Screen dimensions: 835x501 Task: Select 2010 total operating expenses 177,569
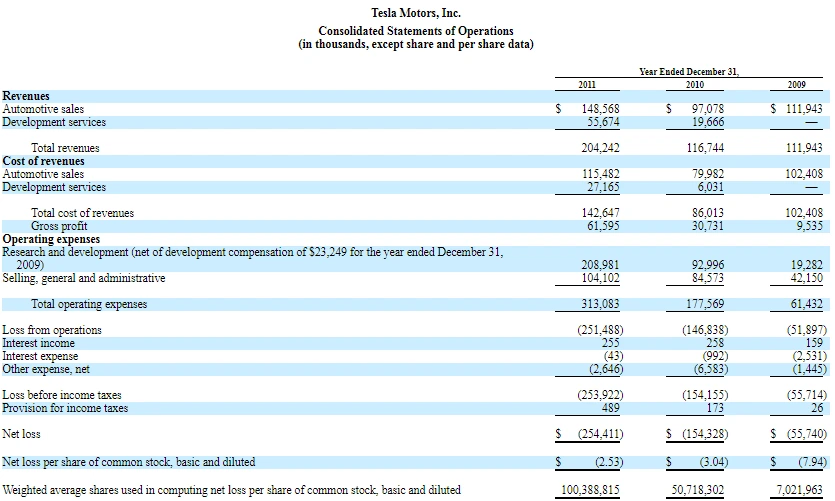705,304
